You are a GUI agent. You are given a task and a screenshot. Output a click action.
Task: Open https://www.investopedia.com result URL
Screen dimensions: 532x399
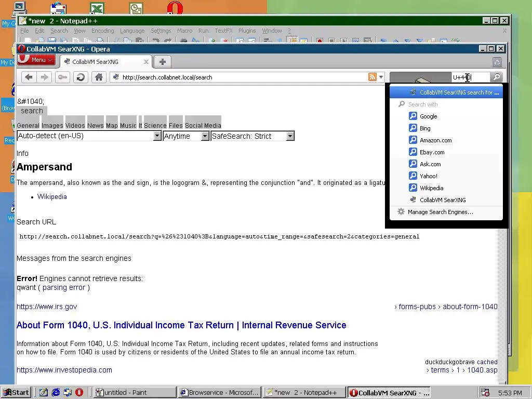(x=64, y=370)
